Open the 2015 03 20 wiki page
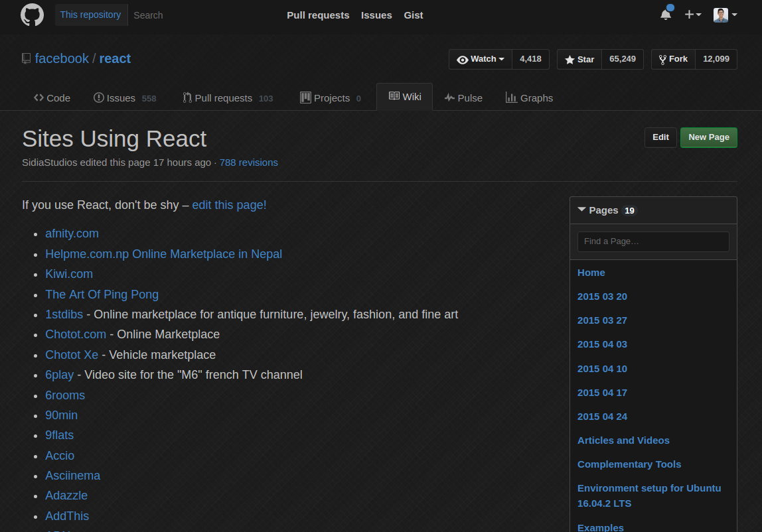This screenshot has width=762, height=532. 602,297
